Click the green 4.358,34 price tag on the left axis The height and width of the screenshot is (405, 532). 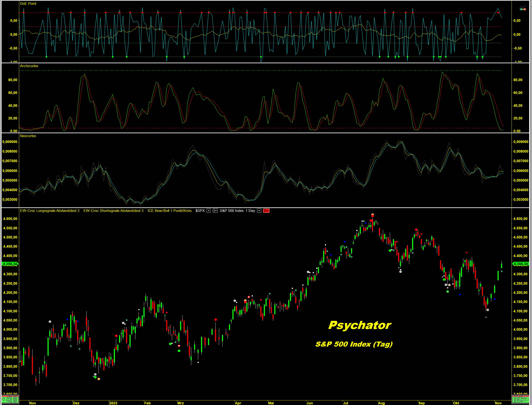10,264
